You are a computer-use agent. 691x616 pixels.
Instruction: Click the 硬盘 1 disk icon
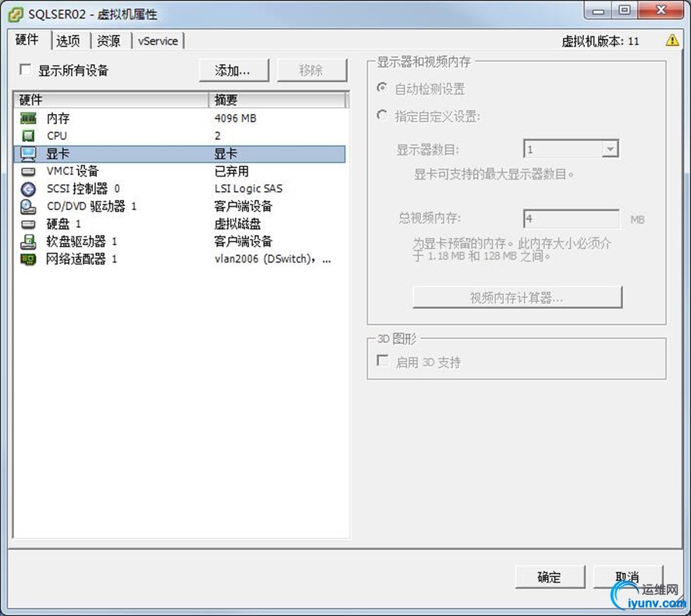28,224
